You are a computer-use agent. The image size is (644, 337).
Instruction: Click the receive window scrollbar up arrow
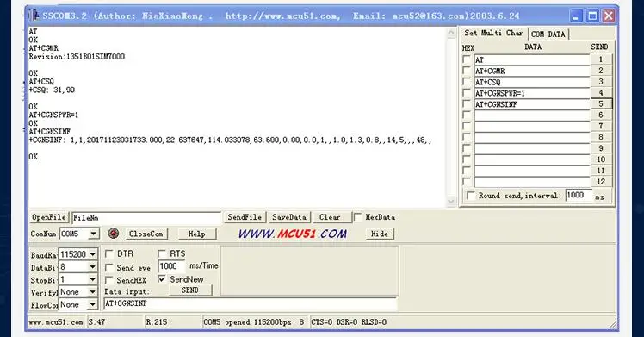click(x=451, y=33)
